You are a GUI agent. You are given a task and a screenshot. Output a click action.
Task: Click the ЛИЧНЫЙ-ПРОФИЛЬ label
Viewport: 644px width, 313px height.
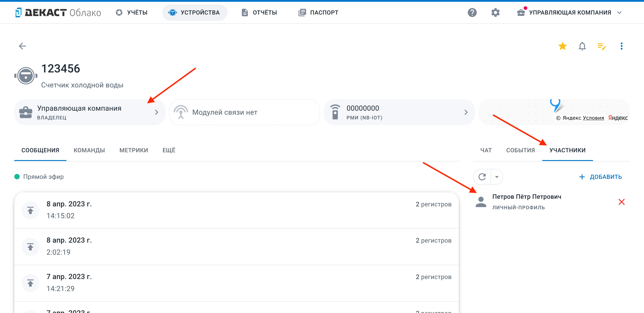[x=519, y=207]
